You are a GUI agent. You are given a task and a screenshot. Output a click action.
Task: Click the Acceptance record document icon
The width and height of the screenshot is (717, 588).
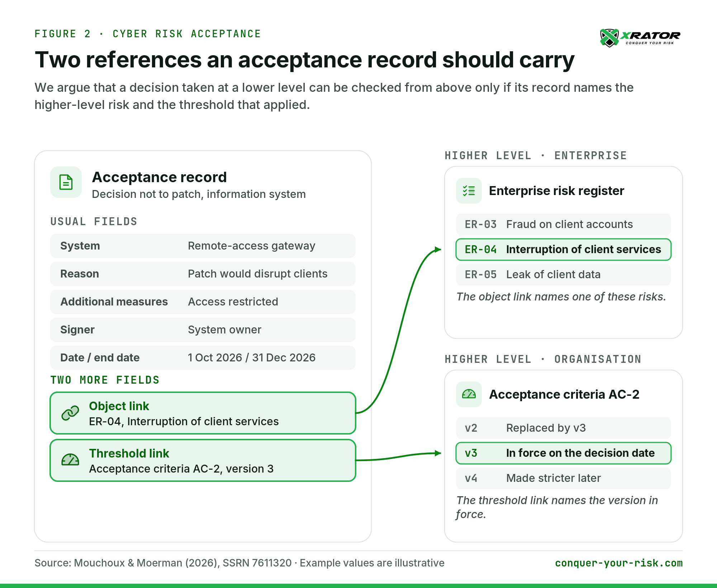tap(66, 182)
